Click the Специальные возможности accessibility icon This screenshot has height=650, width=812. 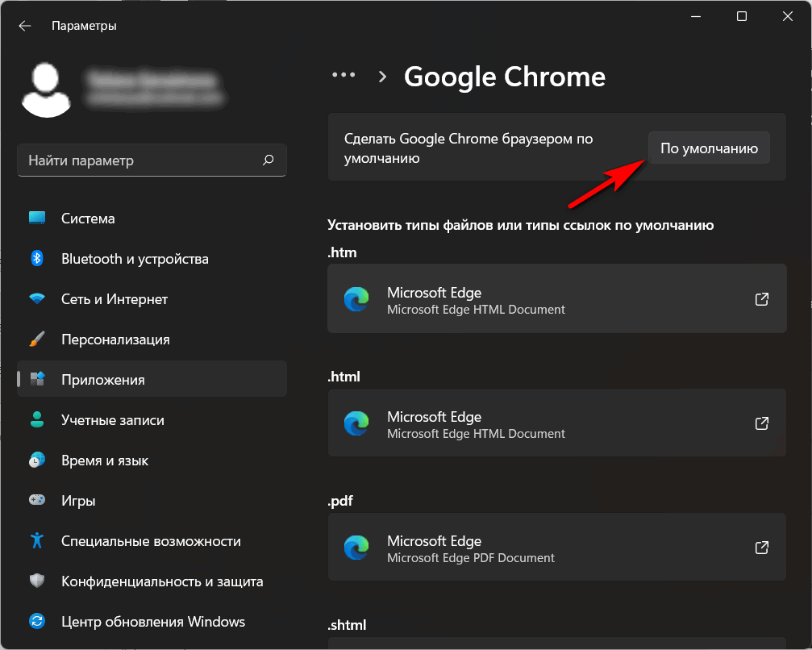[x=37, y=540]
